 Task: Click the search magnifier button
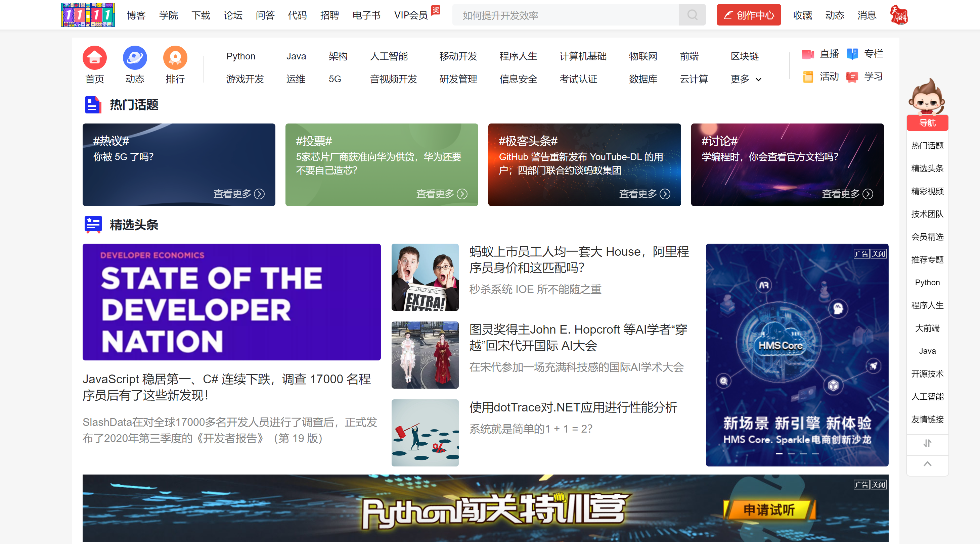tap(692, 15)
